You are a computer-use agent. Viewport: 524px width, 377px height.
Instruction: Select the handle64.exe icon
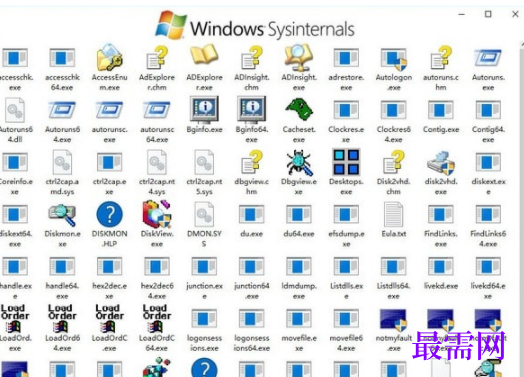click(x=62, y=267)
